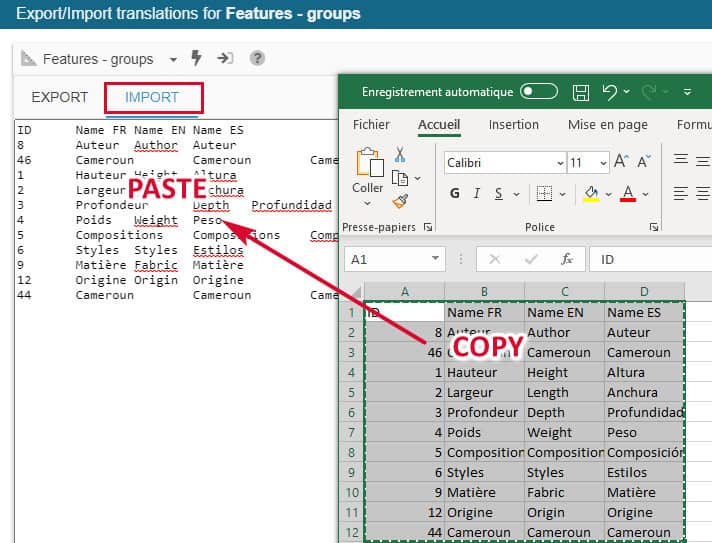
Task: Expand the Features - groups dropdown
Action: (x=173, y=59)
